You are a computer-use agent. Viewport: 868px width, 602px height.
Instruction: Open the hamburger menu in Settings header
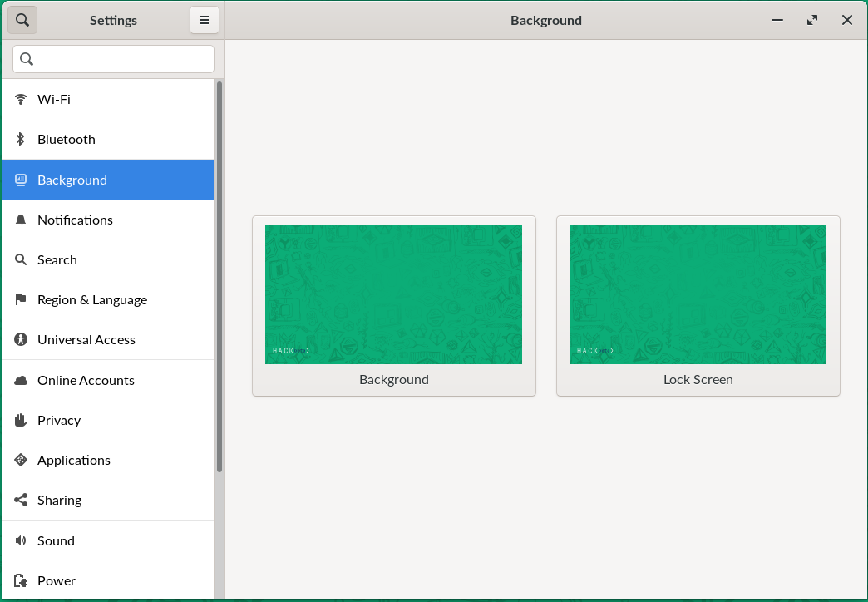[x=205, y=20]
